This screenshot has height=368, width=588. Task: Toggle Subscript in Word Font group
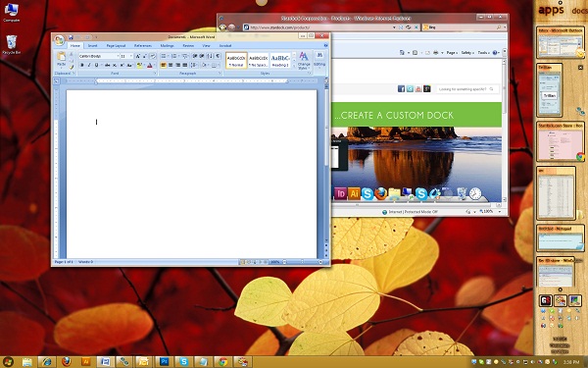tap(115, 66)
